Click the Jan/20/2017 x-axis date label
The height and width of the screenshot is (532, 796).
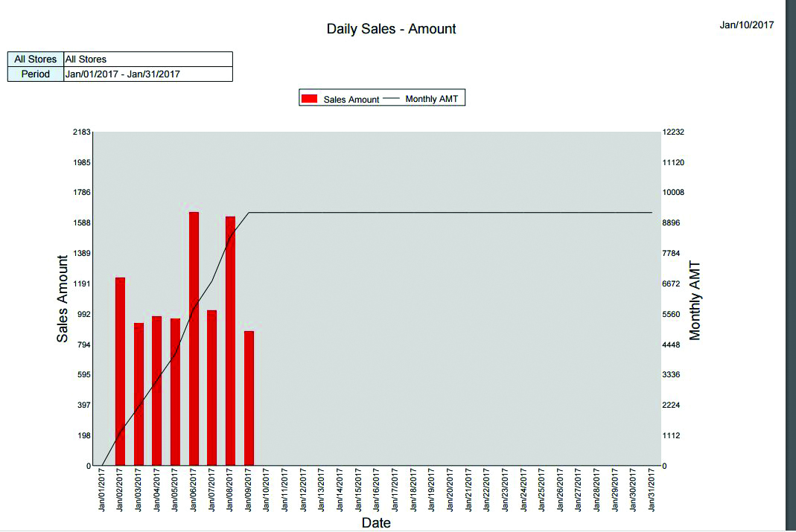pos(450,490)
